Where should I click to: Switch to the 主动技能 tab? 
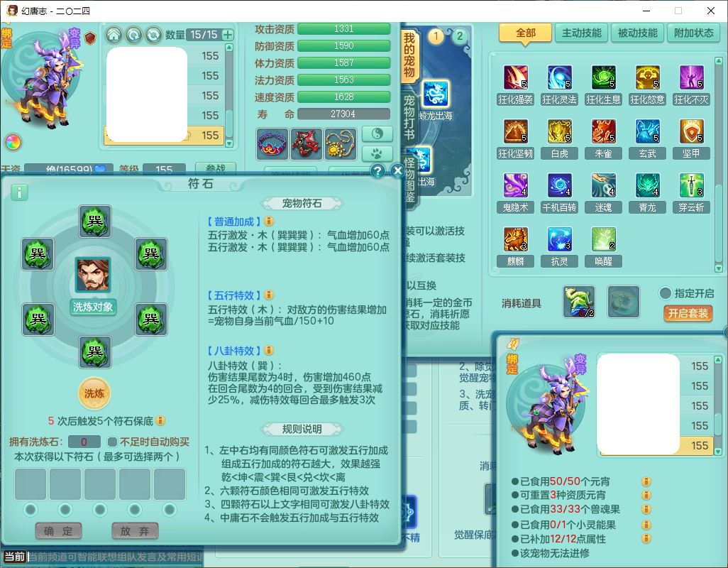pyautogui.click(x=581, y=33)
